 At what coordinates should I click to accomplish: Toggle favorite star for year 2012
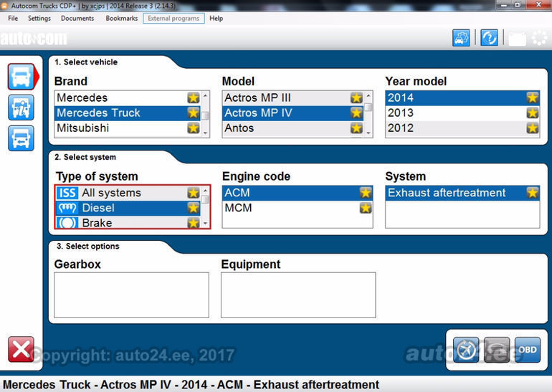532,128
